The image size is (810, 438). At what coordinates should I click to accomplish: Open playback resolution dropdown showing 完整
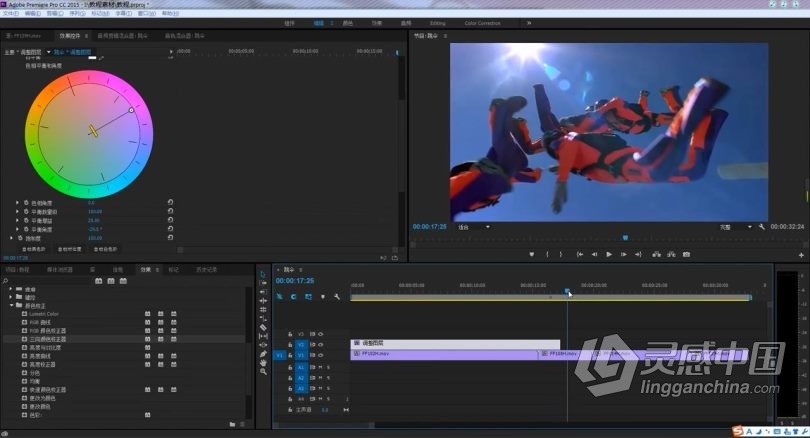tap(736, 227)
